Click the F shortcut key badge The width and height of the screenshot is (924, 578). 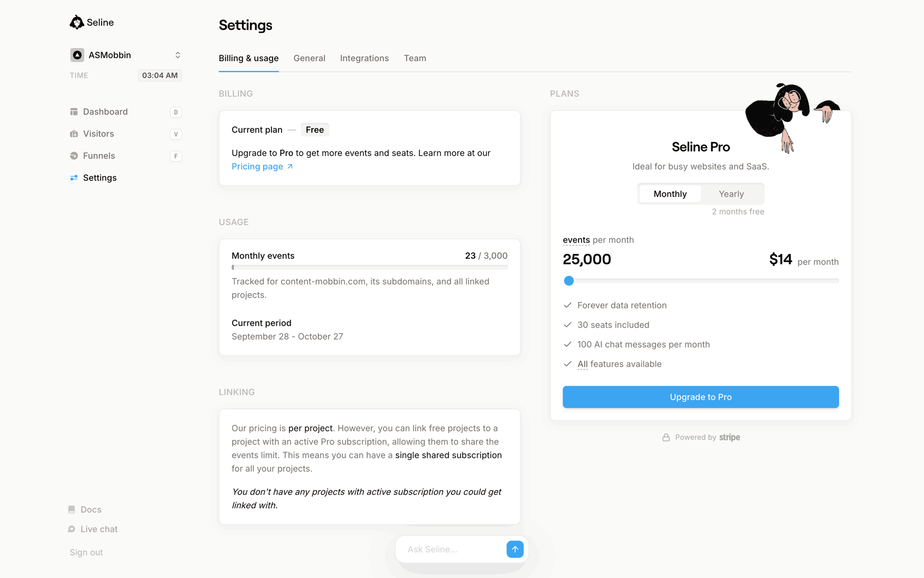(176, 156)
